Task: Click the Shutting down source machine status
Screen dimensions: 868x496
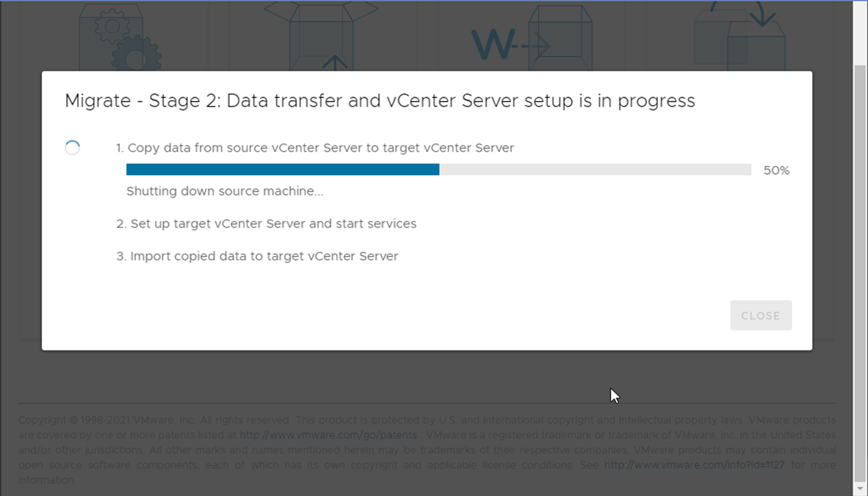Action: coord(225,191)
